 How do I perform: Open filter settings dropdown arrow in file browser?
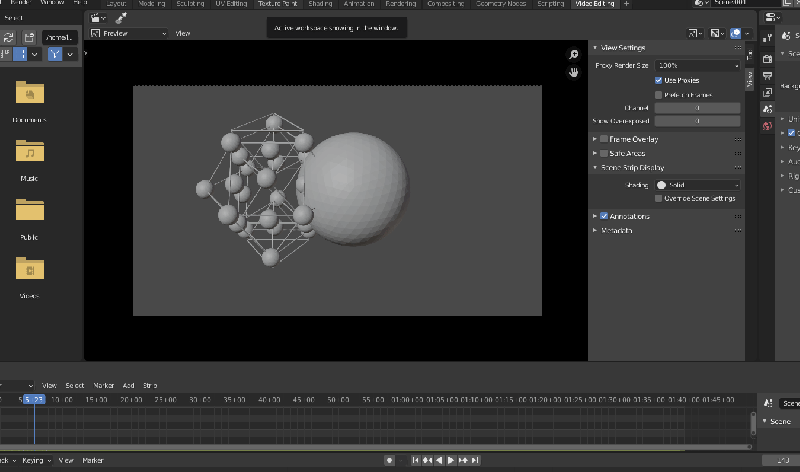point(70,54)
